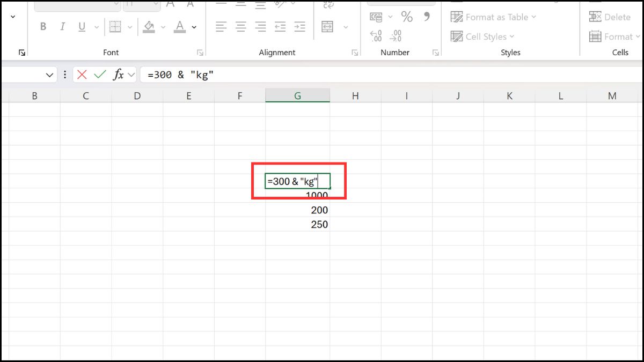Open the Borders dropdown arrow
The height and width of the screenshot is (362, 644).
[x=129, y=26]
